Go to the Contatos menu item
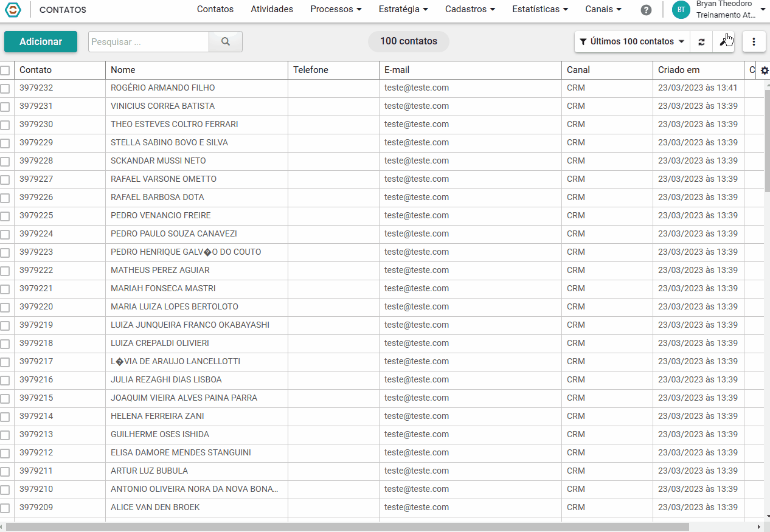The width and height of the screenshot is (770, 532). [215, 9]
